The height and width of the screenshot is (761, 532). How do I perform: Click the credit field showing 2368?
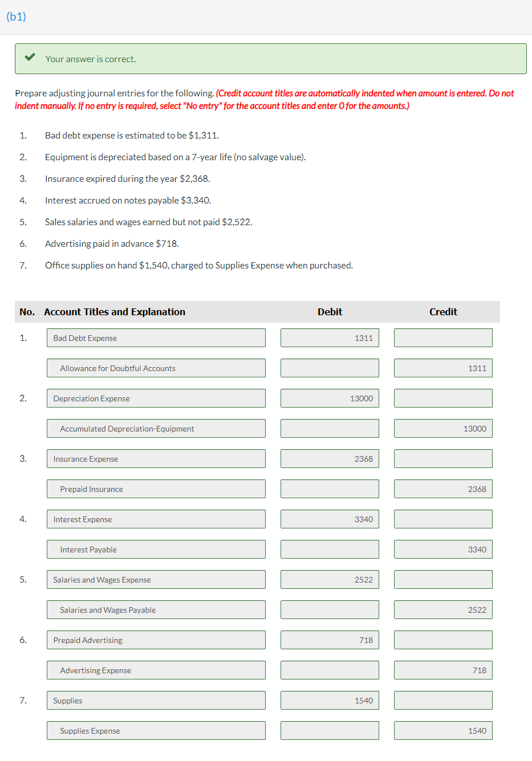443,489
